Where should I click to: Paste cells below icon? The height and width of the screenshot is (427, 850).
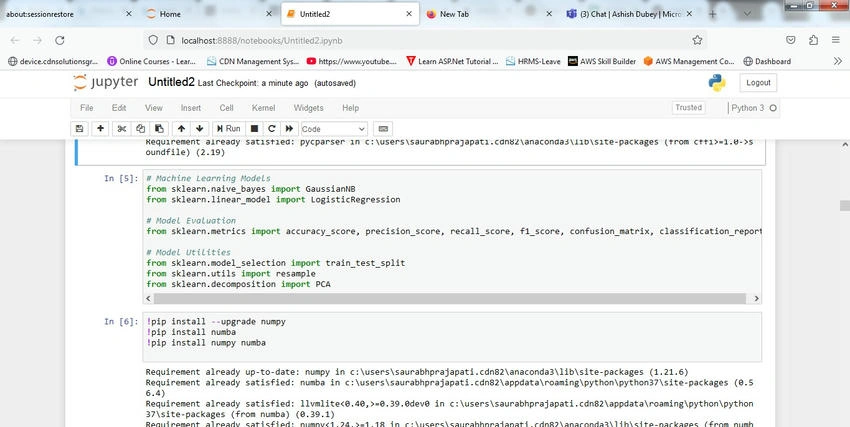click(159, 128)
